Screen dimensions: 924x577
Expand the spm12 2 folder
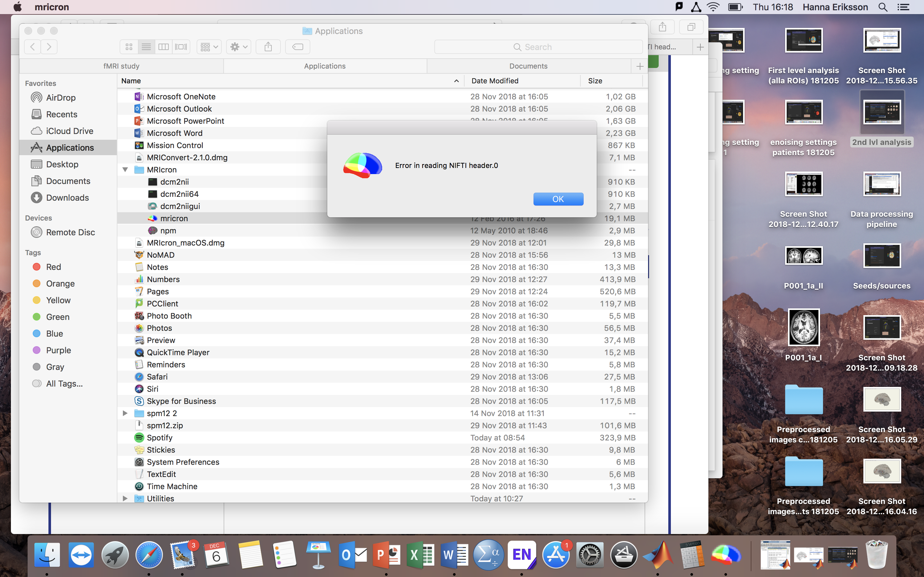(x=125, y=413)
